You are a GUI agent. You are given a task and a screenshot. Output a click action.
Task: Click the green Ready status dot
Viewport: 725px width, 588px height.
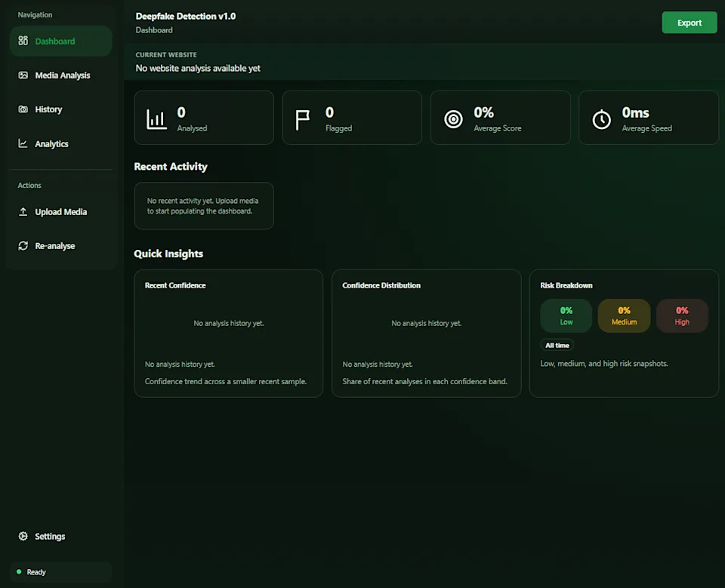point(19,572)
